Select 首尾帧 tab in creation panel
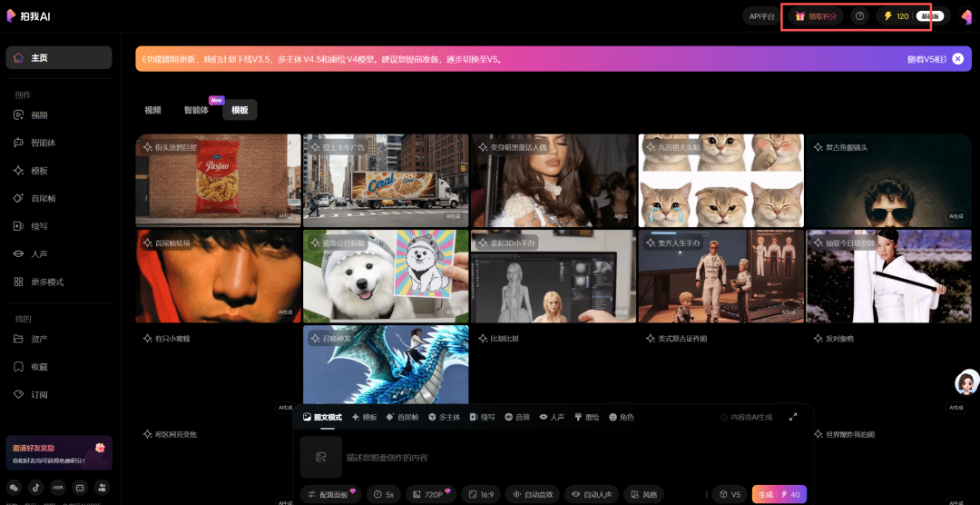Screen dimensions: 980x505 coord(403,417)
